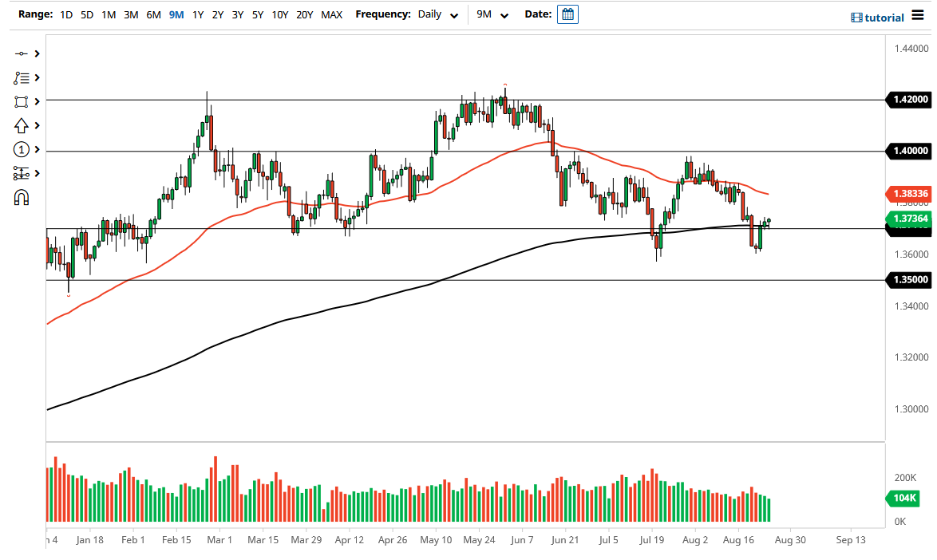Click the 1.42000 horizontal line price label
This screenshot has width=937, height=560.
coord(908,99)
